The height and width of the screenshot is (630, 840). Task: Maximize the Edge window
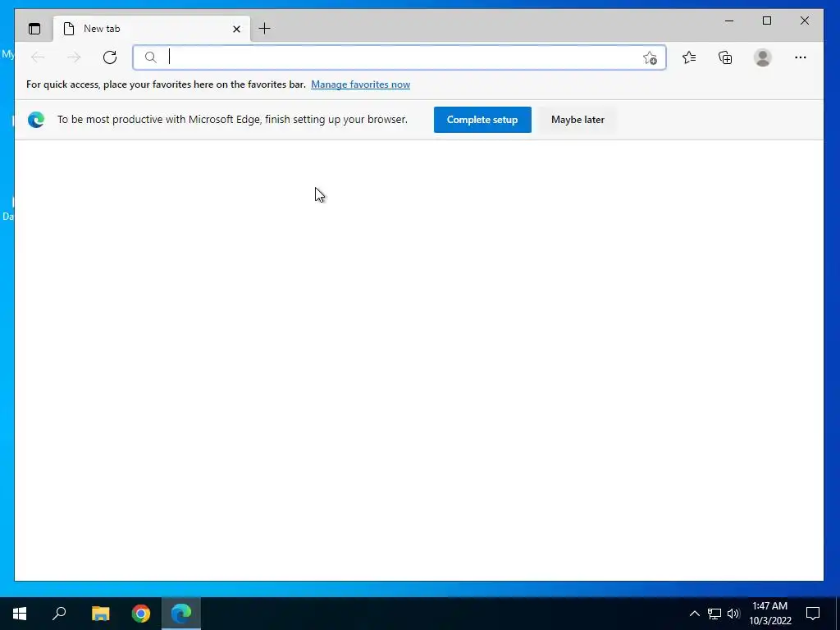pyautogui.click(x=767, y=21)
